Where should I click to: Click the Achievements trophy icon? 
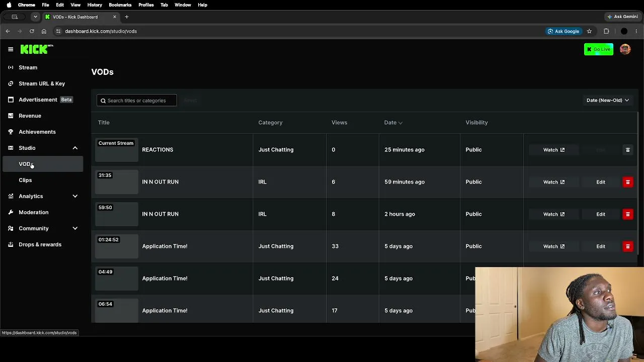11,132
